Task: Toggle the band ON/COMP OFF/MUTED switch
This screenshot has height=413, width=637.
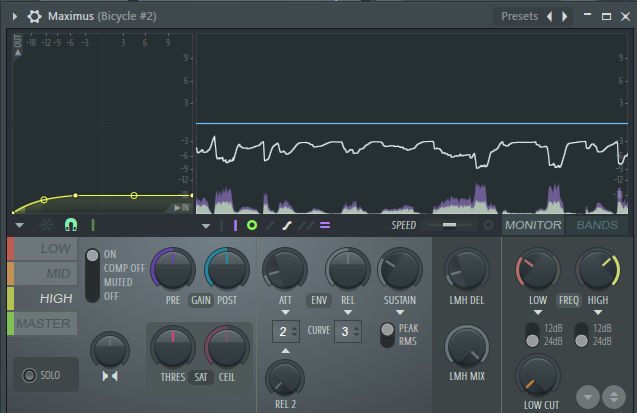Action: tap(93, 275)
